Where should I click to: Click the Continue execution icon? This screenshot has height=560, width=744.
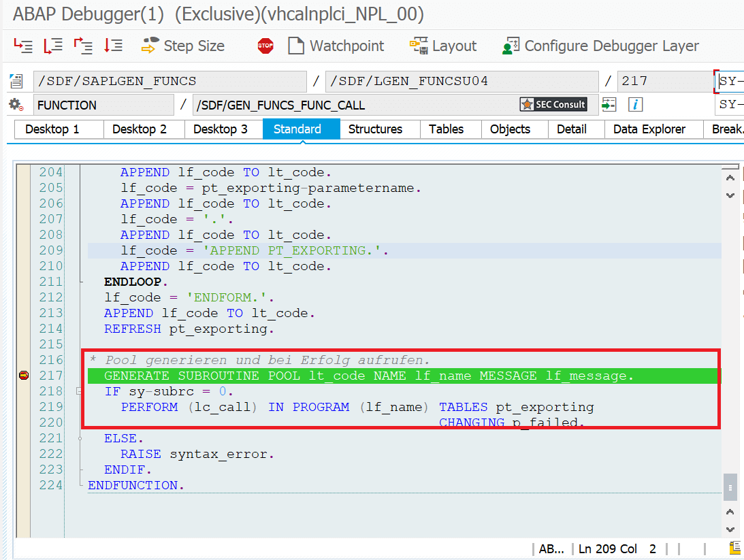tap(113, 46)
